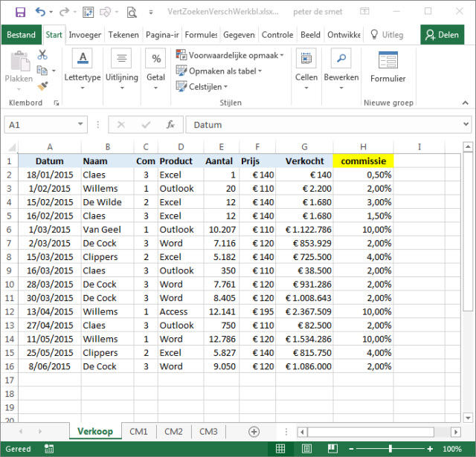The width and height of the screenshot is (476, 457).
Task: Click the cell containing Van Geel
Action: coord(107,230)
